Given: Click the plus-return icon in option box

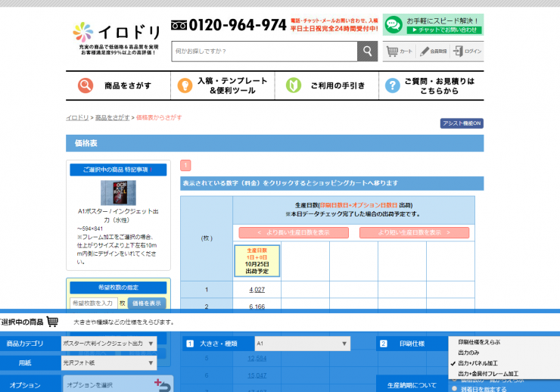Looking at the screenshot, I should (x=163, y=385).
